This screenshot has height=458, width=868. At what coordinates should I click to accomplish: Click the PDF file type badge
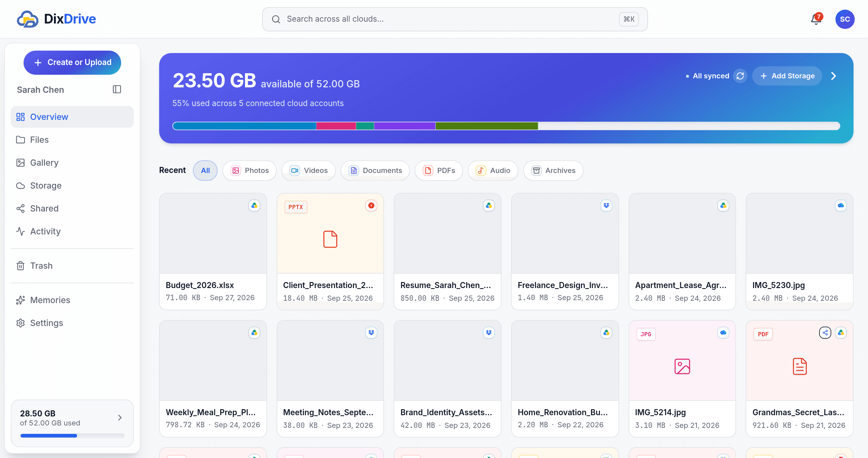[763, 334]
